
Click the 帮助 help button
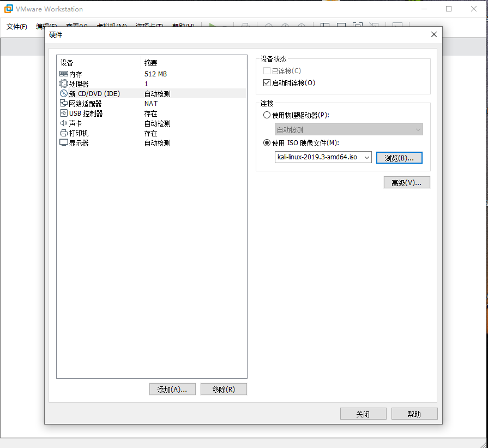click(414, 414)
